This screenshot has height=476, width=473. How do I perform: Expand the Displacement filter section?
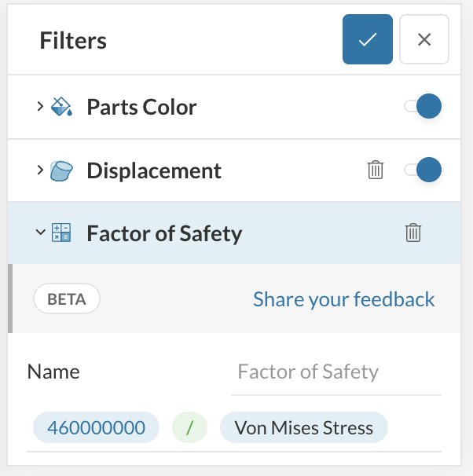[40, 170]
